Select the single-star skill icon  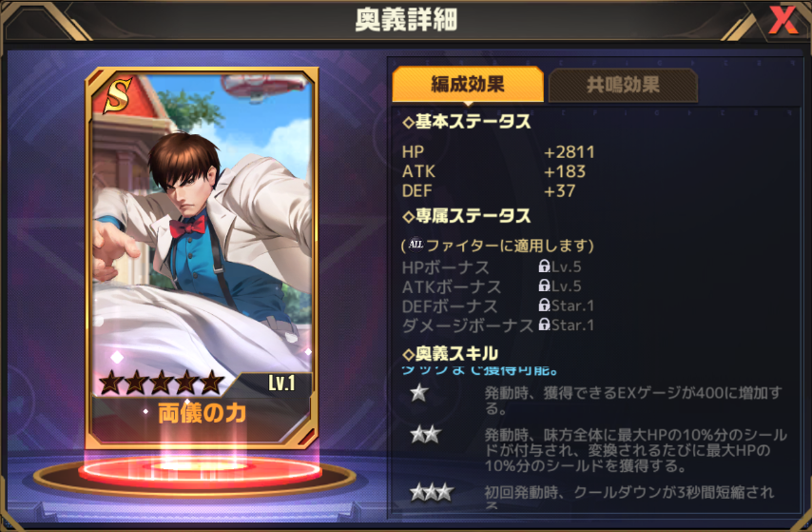pyautogui.click(x=418, y=393)
